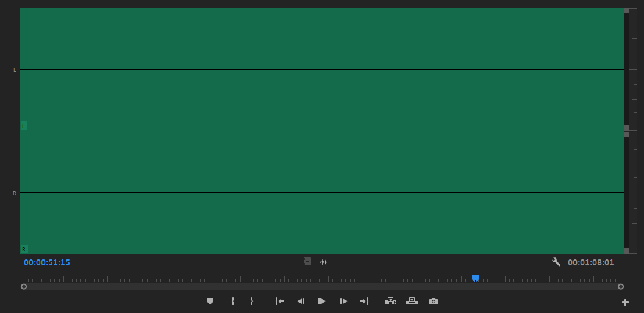Click the Overwrite edit icon

pos(412,301)
